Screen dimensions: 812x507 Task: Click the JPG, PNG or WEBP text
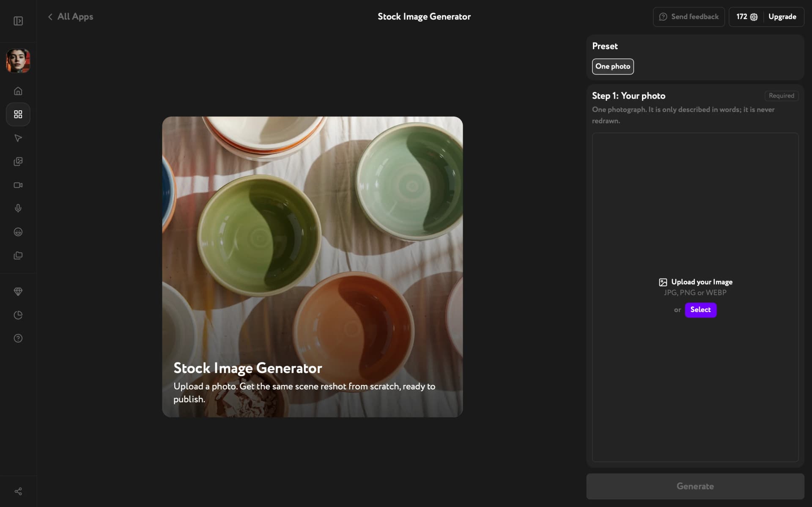click(695, 293)
